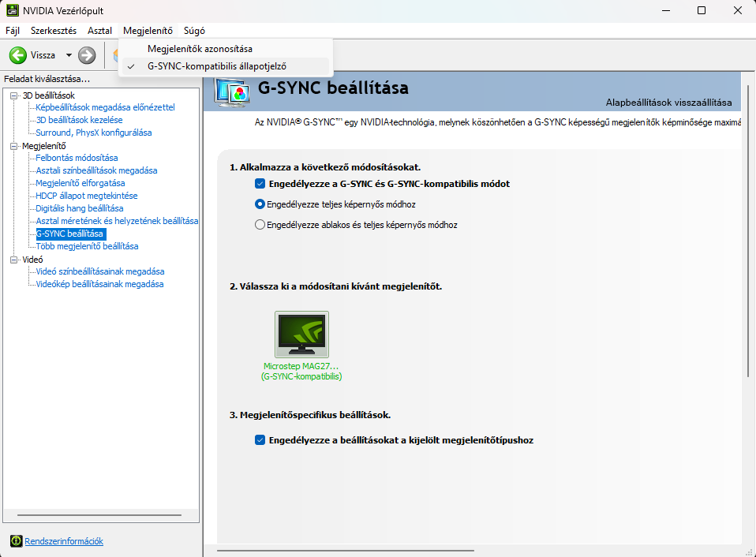756x557 pixels.
Task: Open HDCP állapot megtekintése
Action: (x=87, y=196)
